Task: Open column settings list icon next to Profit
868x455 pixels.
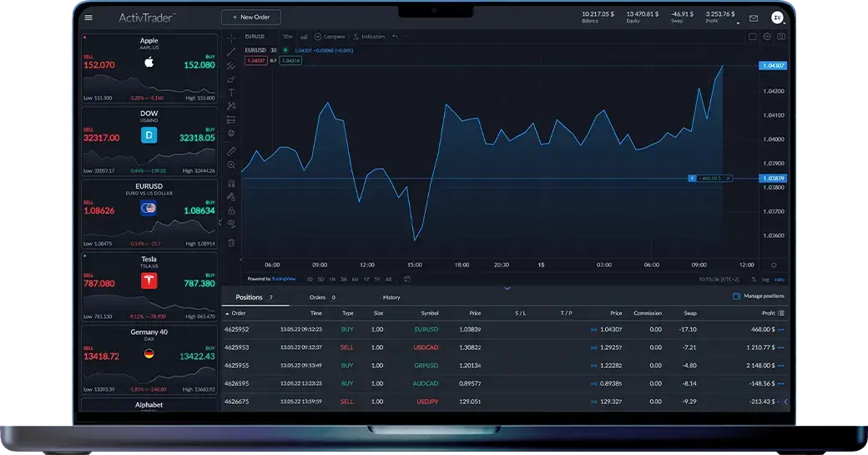Action: 781,313
